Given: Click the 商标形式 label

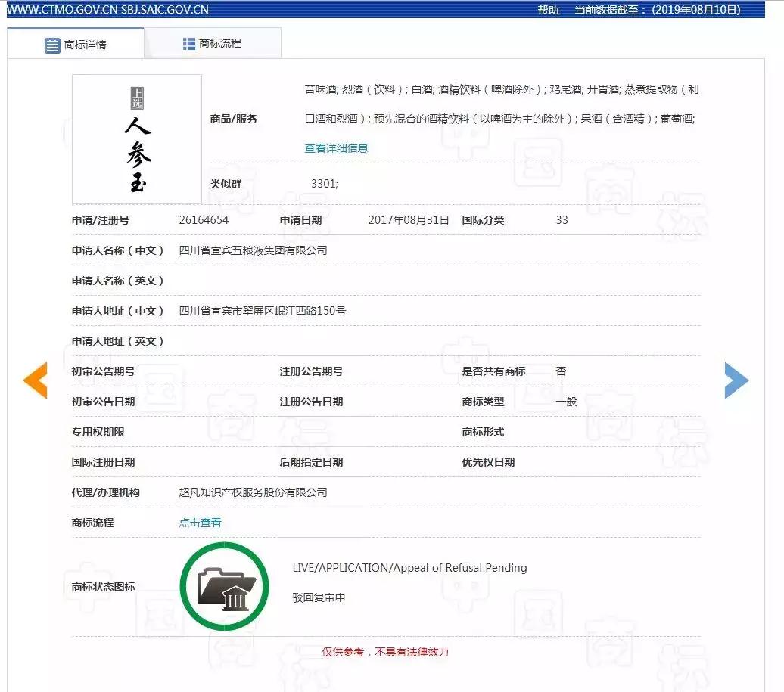Looking at the screenshot, I should [483, 432].
